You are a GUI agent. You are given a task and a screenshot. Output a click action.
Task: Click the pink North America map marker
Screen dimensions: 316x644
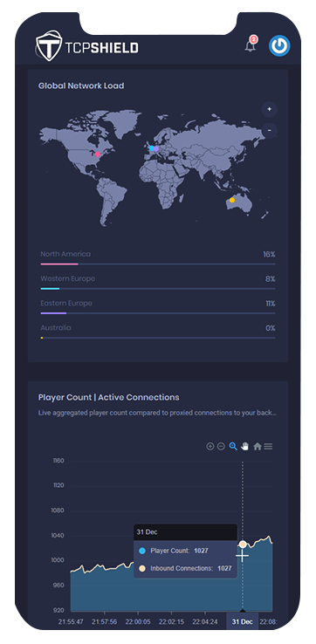tap(98, 154)
